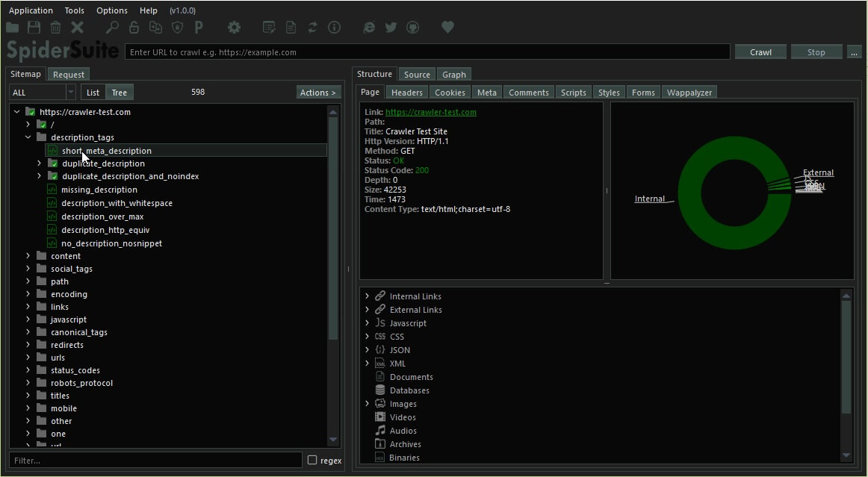Expand the duplicate_description node
Viewport: 868px width, 477px height.
click(x=40, y=163)
